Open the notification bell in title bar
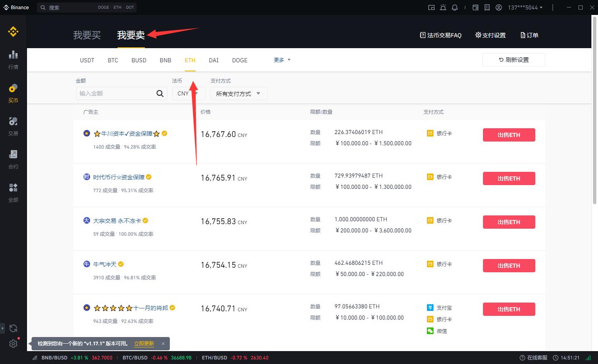The height and width of the screenshot is (364, 598). pos(455,7)
